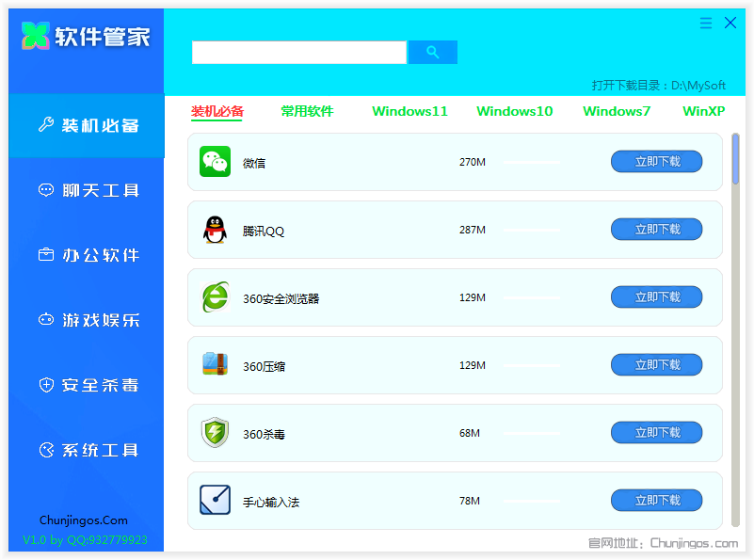Download 360杀毒 with 立即下载 button
The height and width of the screenshot is (560, 754).
point(656,433)
